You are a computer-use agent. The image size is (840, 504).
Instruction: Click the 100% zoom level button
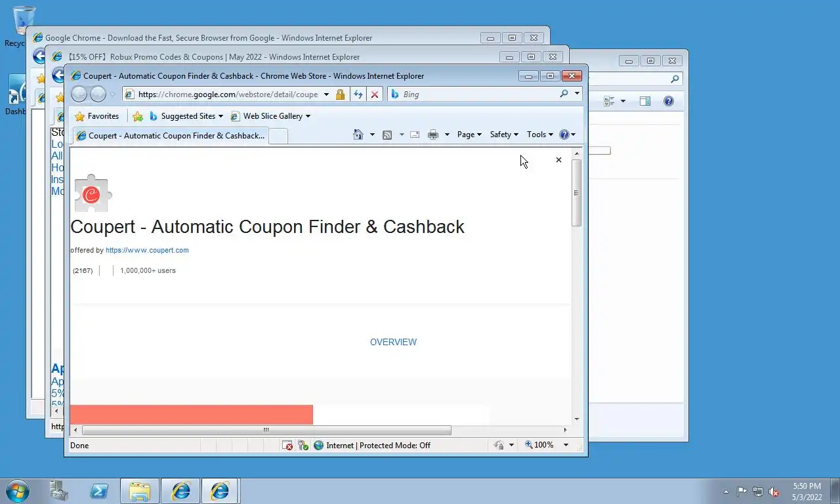pos(539,445)
